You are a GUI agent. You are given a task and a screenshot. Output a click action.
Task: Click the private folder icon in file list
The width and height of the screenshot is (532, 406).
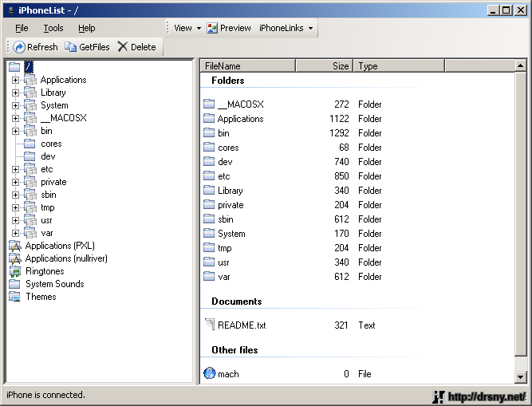(x=209, y=204)
